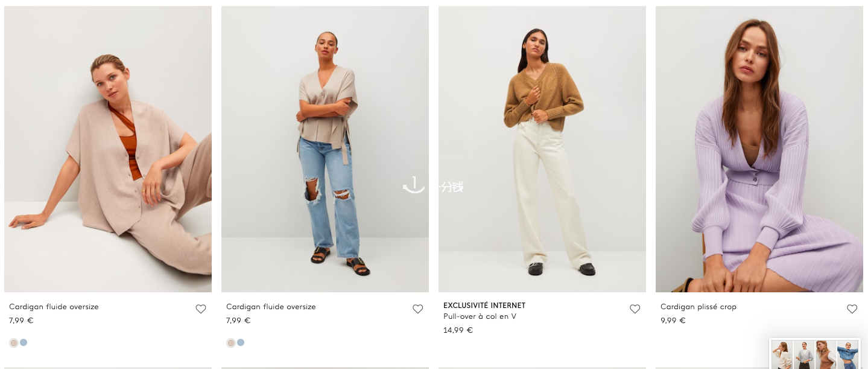Open the Cardigan plissé crop title link
This screenshot has width=868, height=369.
point(699,307)
